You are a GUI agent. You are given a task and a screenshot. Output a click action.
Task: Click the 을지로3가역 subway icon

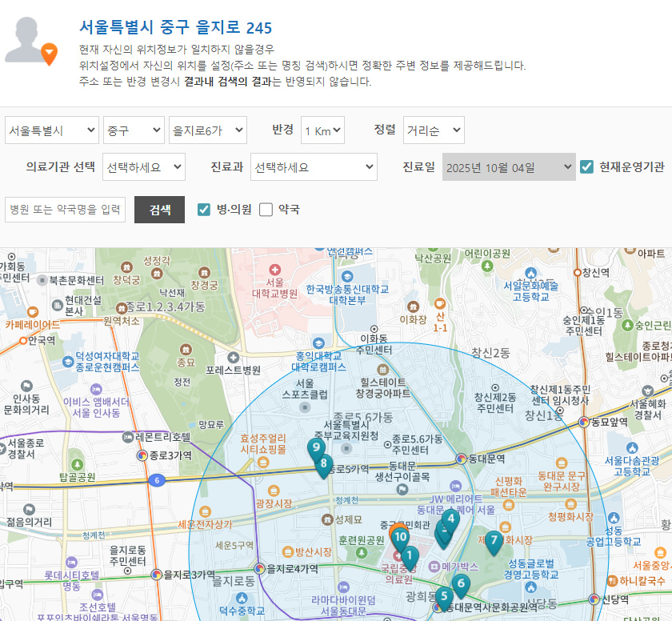tap(157, 575)
